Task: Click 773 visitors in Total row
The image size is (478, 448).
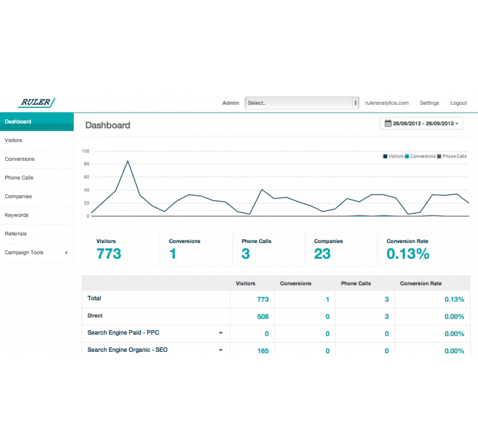Action: pos(263,299)
